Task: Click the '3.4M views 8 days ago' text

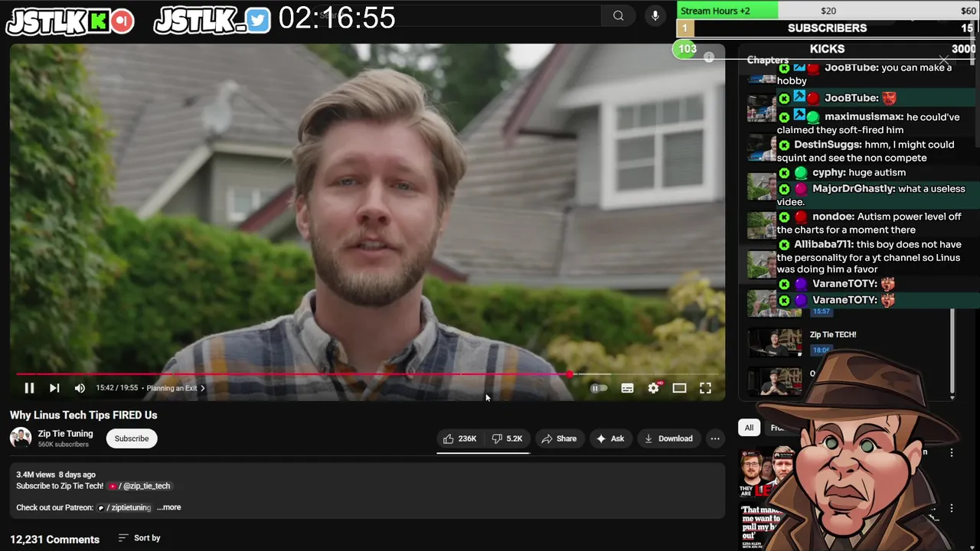Action: click(56, 475)
